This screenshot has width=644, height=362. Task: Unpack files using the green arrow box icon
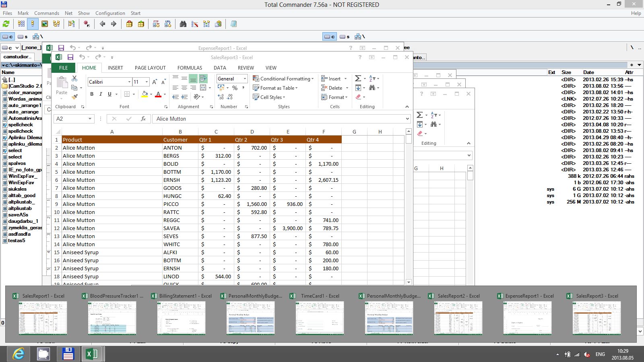[141, 24]
